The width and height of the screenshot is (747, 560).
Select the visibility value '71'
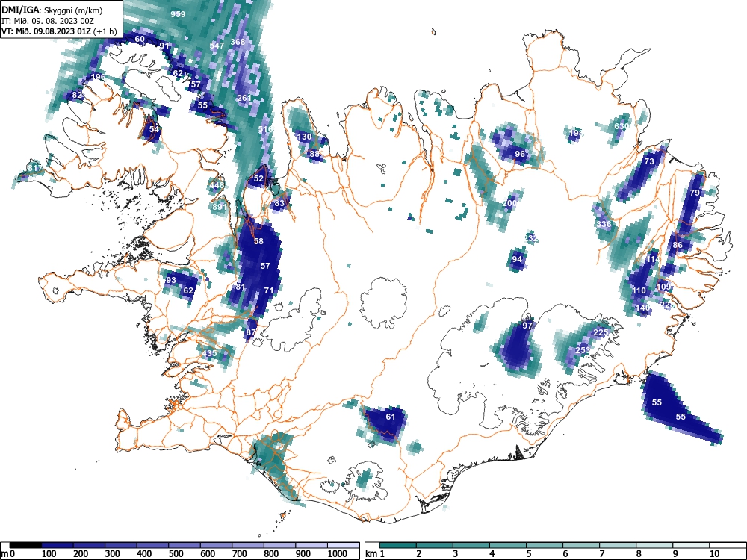pos(269,290)
